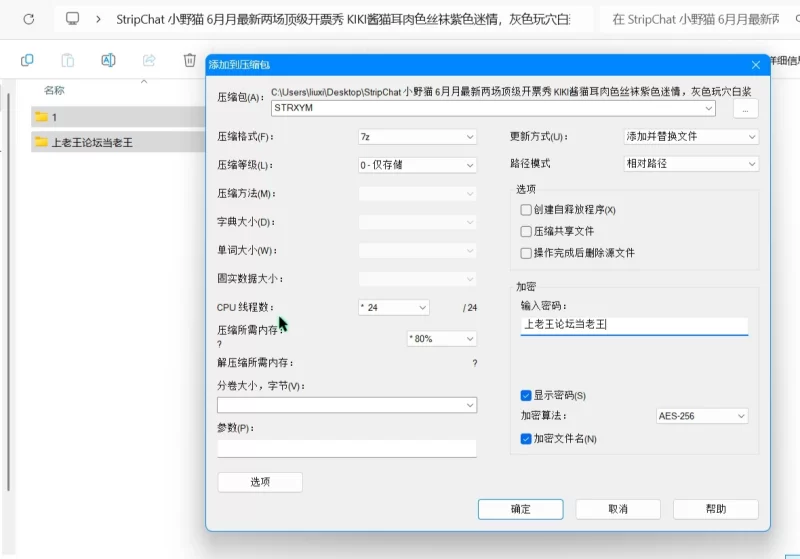Open the 压缩格式 dropdown showing 7z

coord(417,137)
